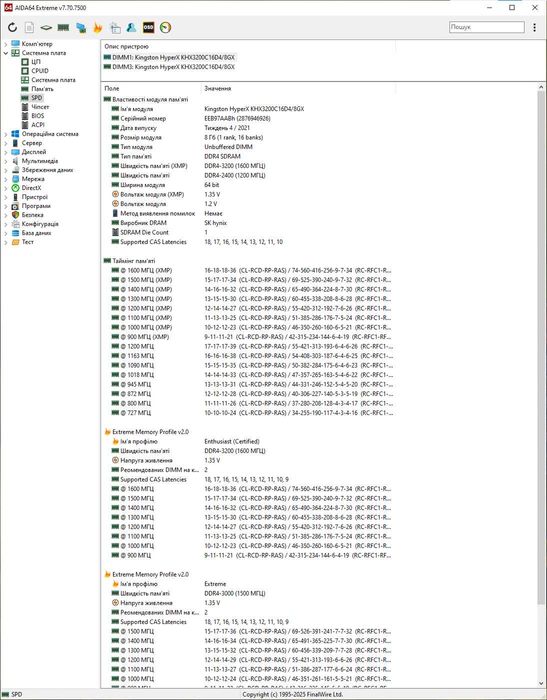Click the CPUID icon in the tree
This screenshot has width=547, height=700.
tap(25, 71)
